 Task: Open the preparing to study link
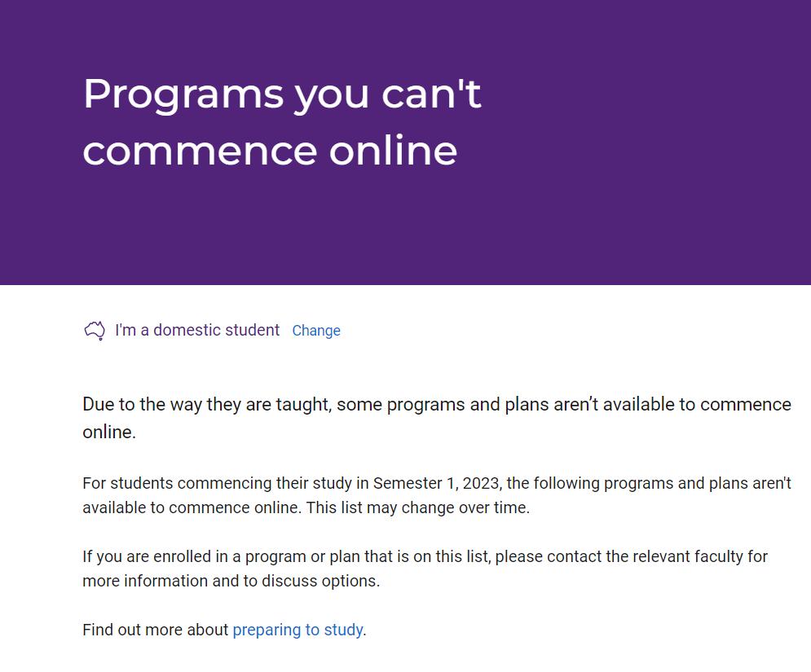pos(298,630)
